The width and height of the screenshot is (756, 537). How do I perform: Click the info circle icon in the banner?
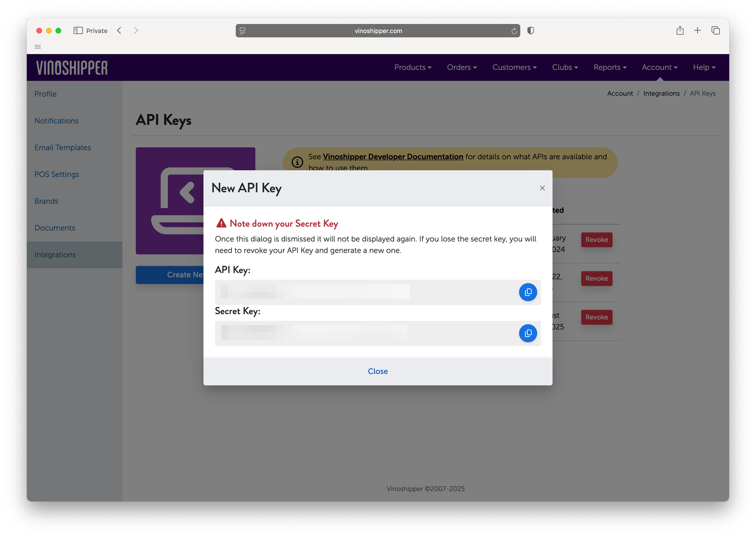click(x=297, y=162)
